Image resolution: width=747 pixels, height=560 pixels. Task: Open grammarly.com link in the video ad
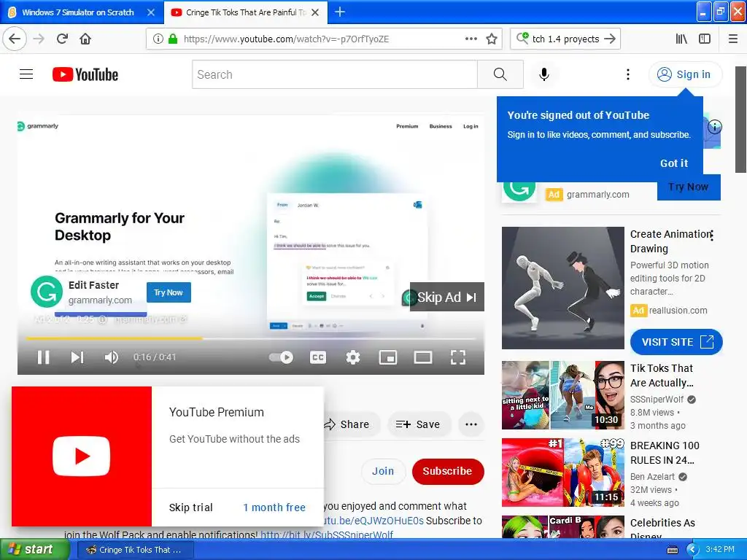100,300
